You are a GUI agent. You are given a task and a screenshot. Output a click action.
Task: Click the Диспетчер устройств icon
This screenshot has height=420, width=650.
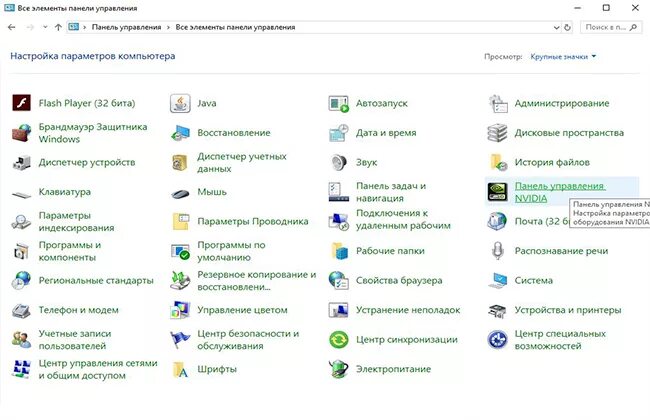coord(21,162)
